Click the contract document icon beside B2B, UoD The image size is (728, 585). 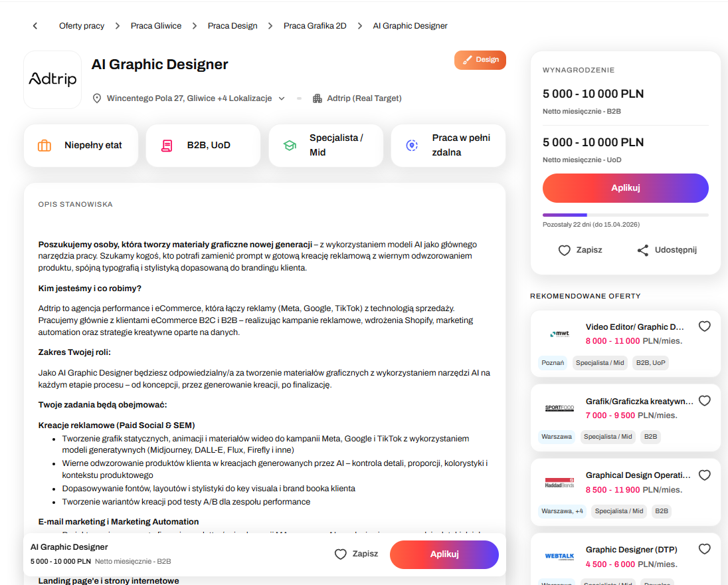pyautogui.click(x=167, y=146)
